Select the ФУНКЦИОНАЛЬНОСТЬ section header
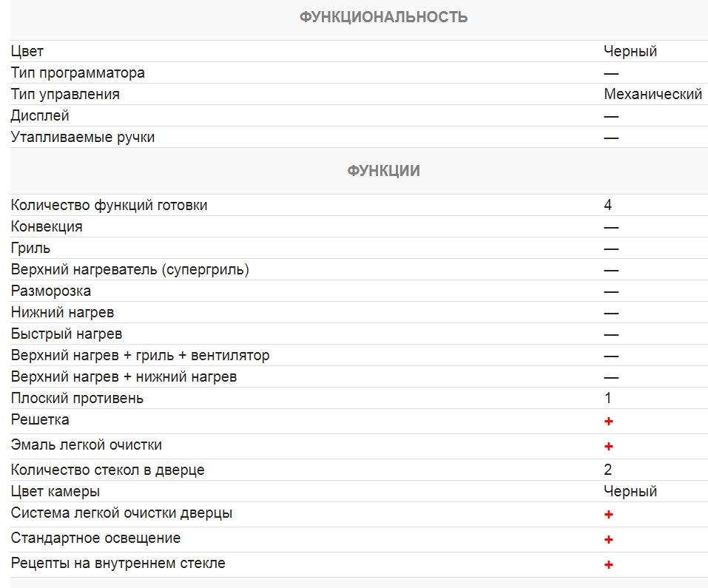The image size is (708, 588). (383, 17)
